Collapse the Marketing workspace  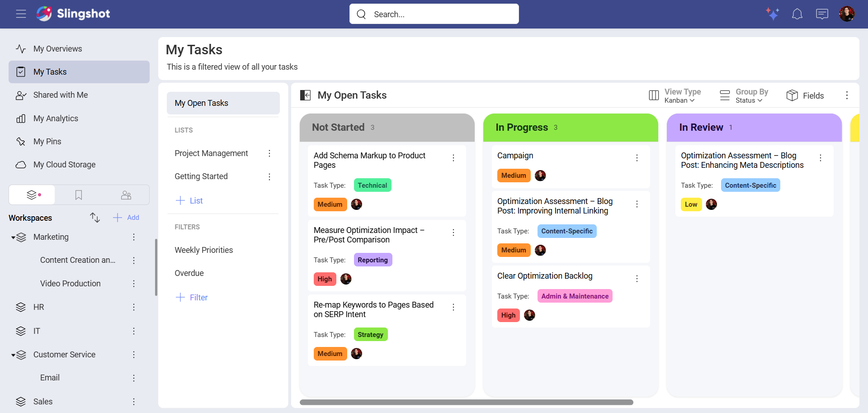[12, 237]
